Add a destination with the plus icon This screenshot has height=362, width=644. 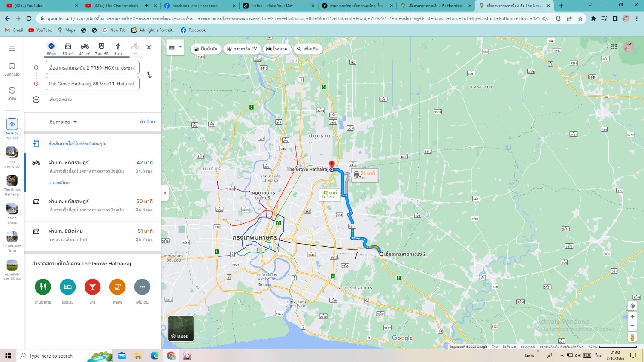point(36,100)
